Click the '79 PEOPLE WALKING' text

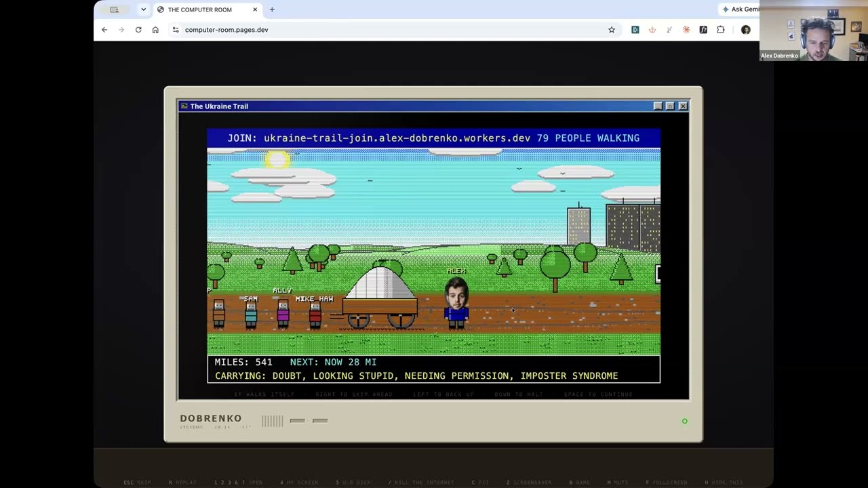pyautogui.click(x=588, y=138)
